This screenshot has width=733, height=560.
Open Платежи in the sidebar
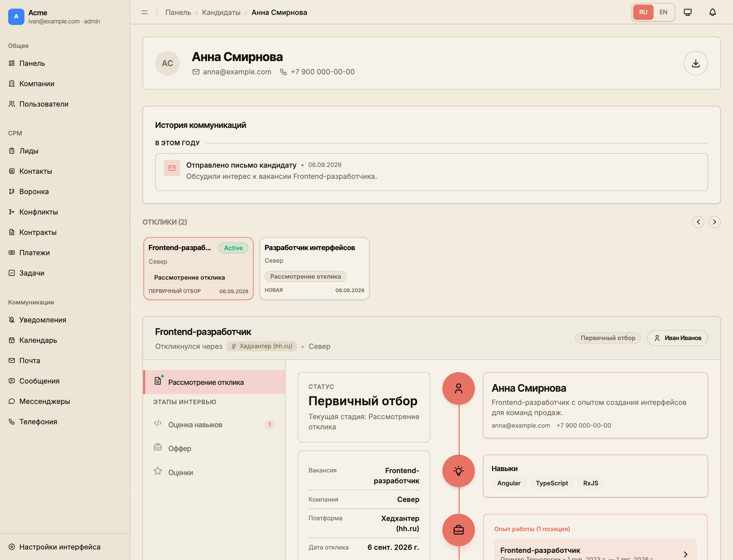pos(65,253)
